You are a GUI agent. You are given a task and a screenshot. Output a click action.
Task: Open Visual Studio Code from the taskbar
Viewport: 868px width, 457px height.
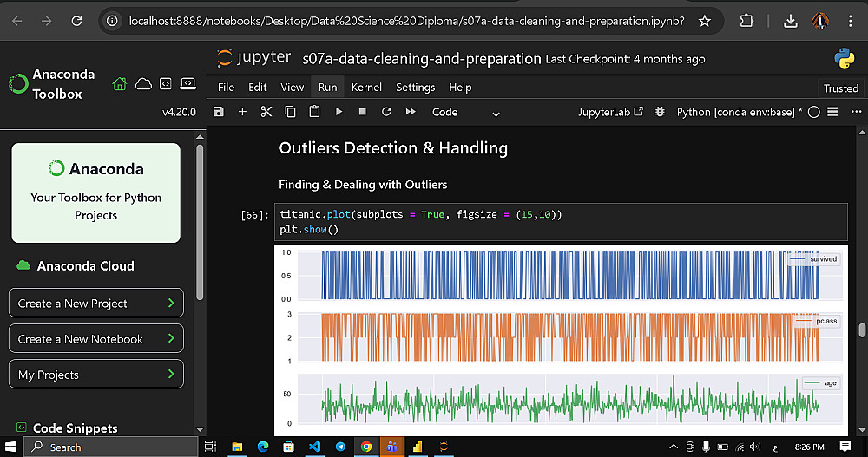pyautogui.click(x=314, y=447)
